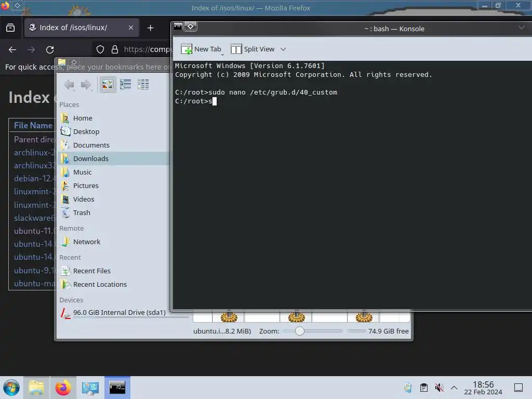The width and height of the screenshot is (532, 399).
Task: Expand the Konsole titlebar chevron
Action: 522,28
